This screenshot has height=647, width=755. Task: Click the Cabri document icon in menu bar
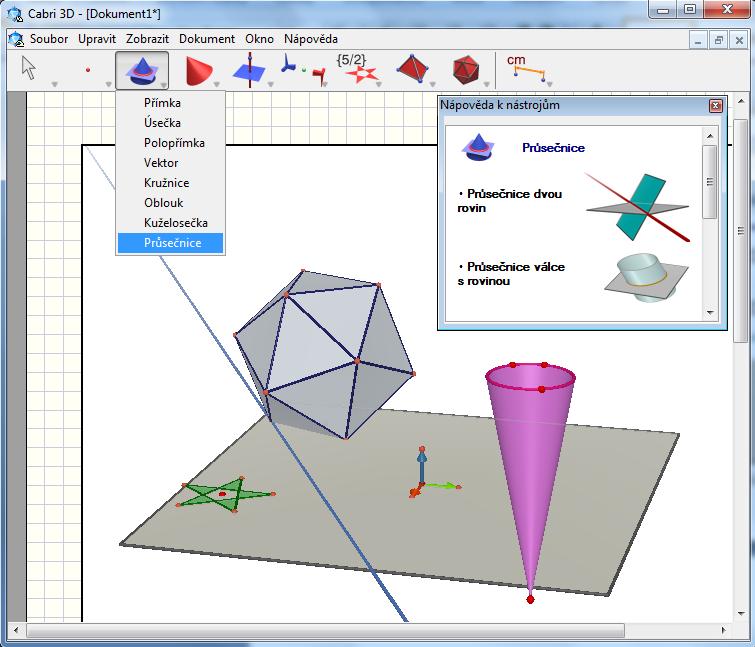click(16, 39)
